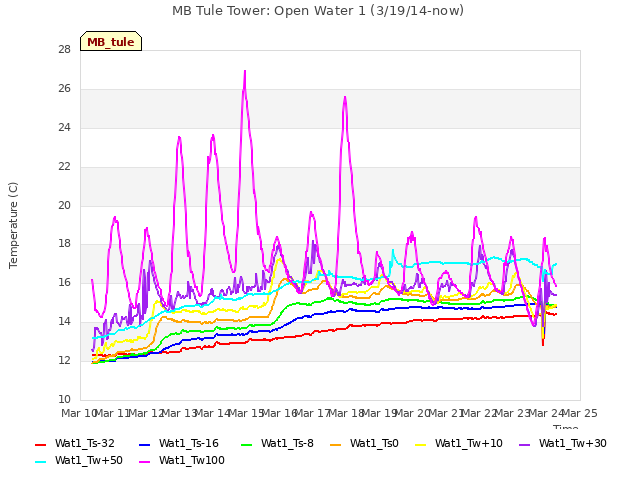This screenshot has height=480, width=640.
Task: Click the chart title MB Tule Tower
Action: 318,10
